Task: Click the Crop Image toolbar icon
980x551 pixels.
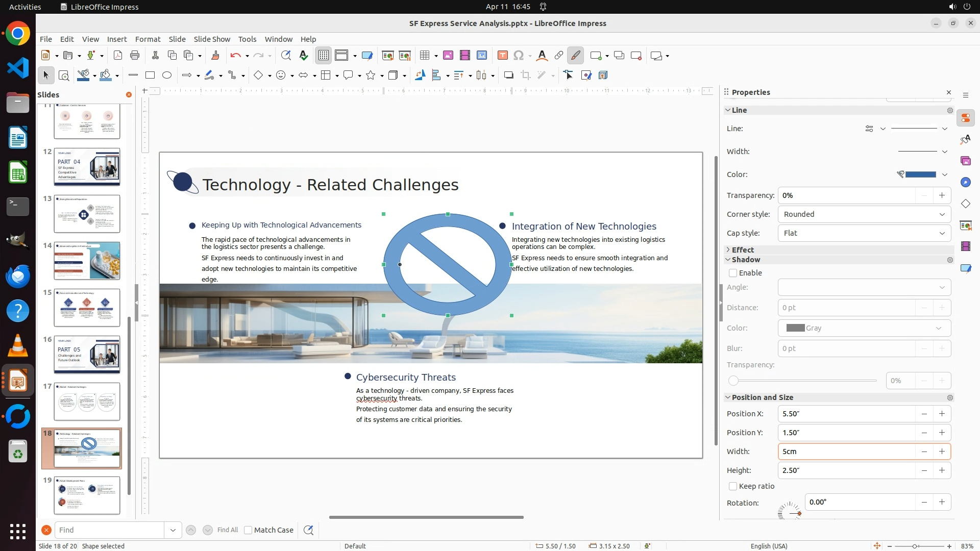Action: click(526, 76)
